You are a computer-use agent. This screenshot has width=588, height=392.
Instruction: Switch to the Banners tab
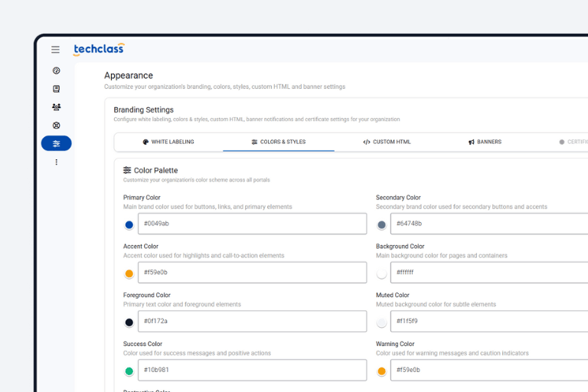point(485,142)
